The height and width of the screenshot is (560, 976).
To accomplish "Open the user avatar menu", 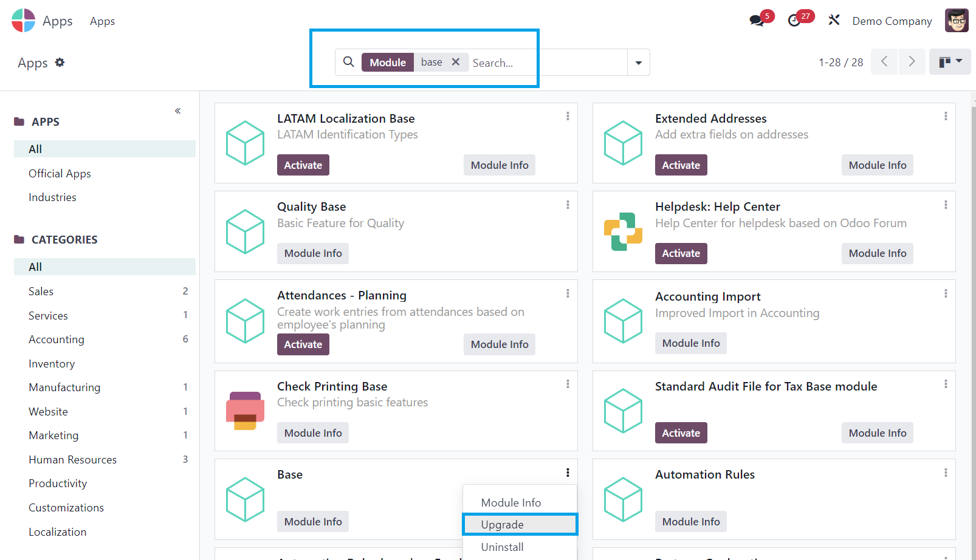I will (957, 21).
